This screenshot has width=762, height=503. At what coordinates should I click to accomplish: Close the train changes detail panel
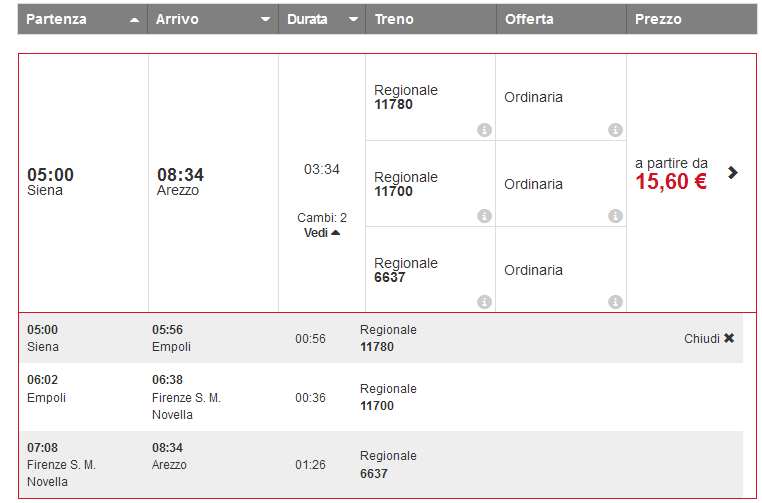pyautogui.click(x=709, y=339)
